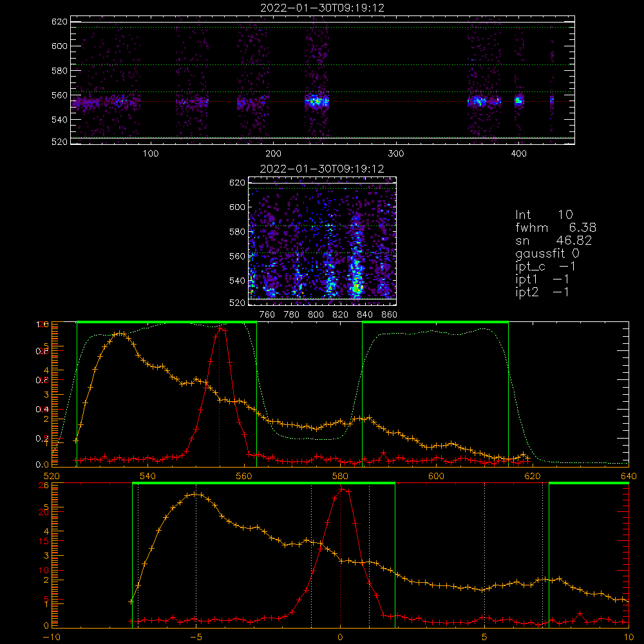
Task: Click the "ipt1 -1" parameter line
Action: (542, 279)
